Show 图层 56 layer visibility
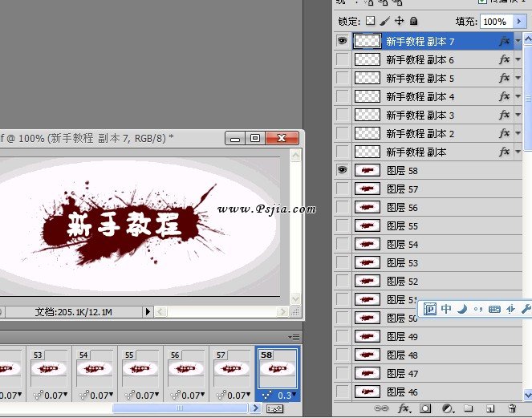 pos(343,207)
